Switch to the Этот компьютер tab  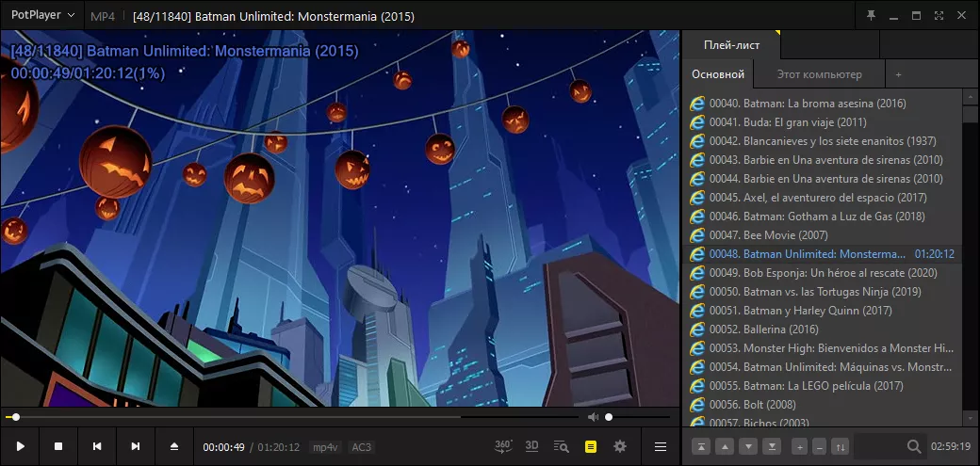(819, 74)
